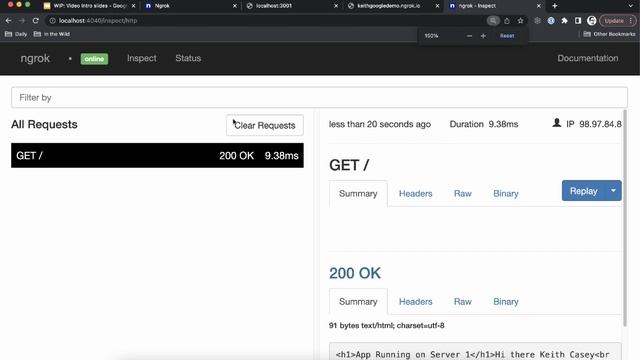Increase zoom with the plus button
The width and height of the screenshot is (640, 360).
click(x=483, y=36)
